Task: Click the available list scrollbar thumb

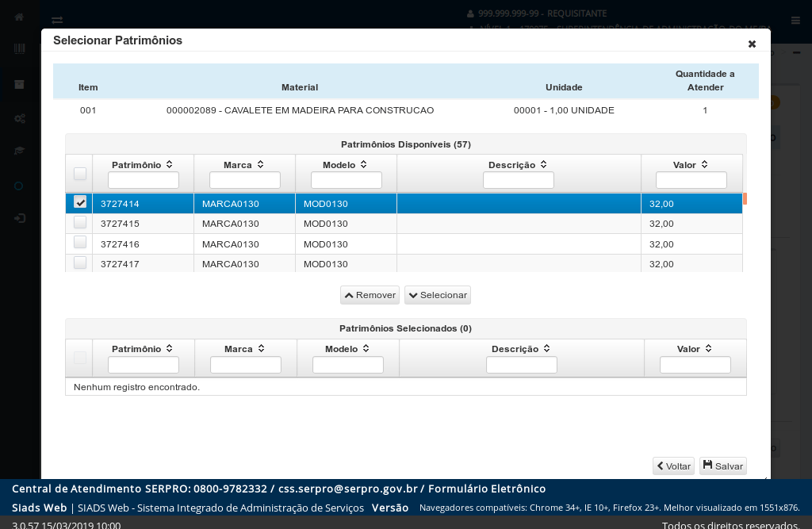Action: tap(745, 198)
